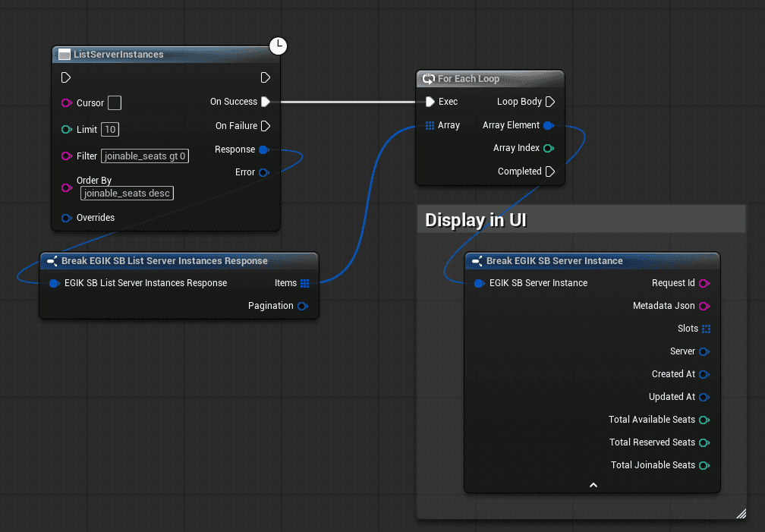This screenshot has width=765, height=532.
Task: Click the Total Joinable Seats output pin
Action: (x=703, y=465)
